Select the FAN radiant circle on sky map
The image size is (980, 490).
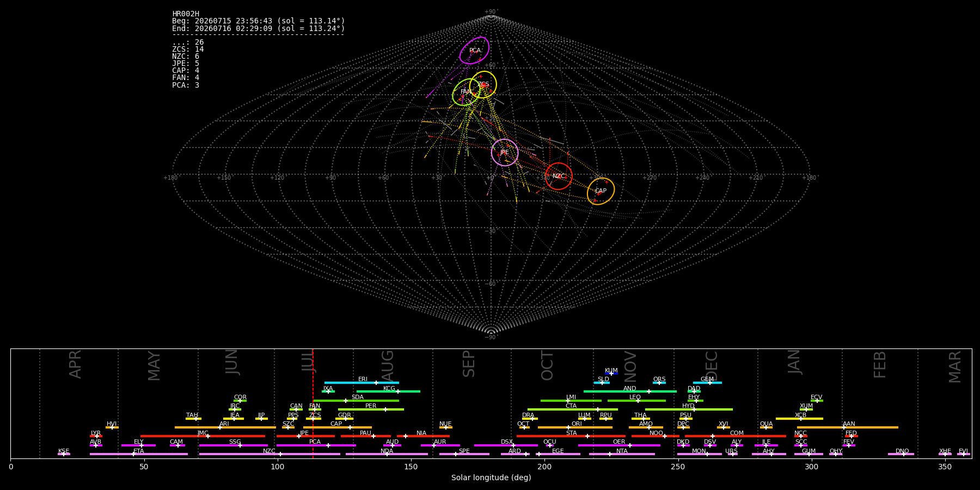tap(466, 92)
